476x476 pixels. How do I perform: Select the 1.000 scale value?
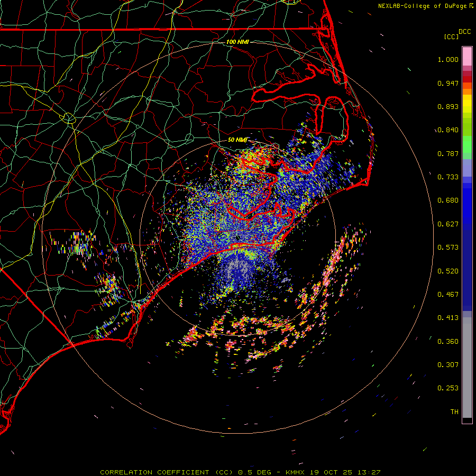coord(448,59)
